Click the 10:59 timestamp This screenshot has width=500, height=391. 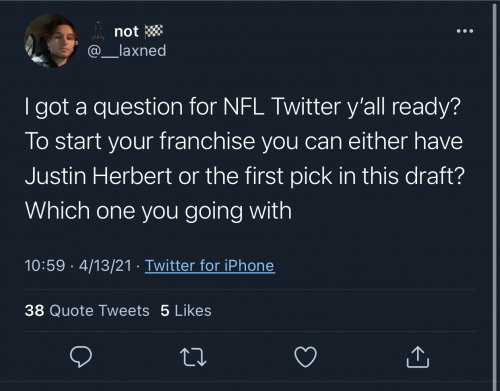coord(45,266)
